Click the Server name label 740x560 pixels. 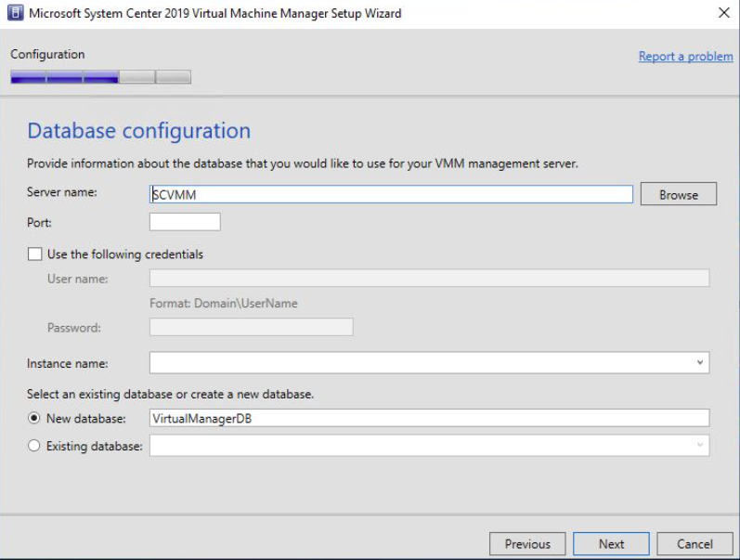[x=62, y=192]
